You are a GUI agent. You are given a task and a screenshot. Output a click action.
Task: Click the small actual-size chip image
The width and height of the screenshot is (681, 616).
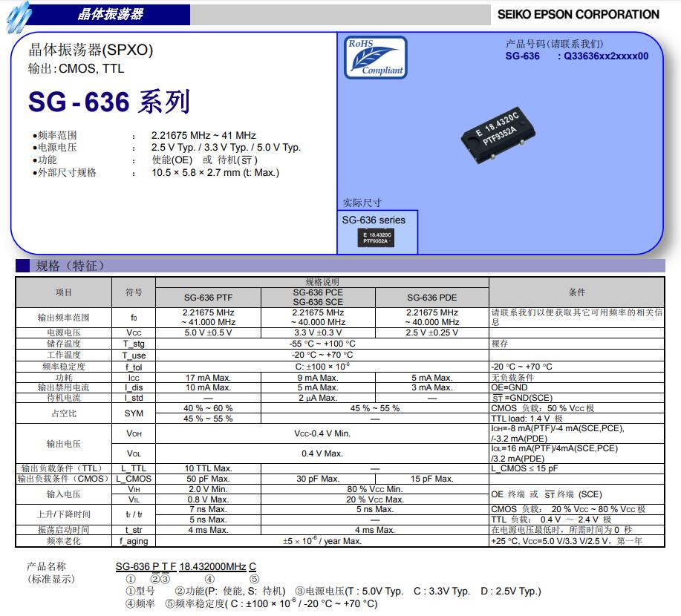[376, 237]
